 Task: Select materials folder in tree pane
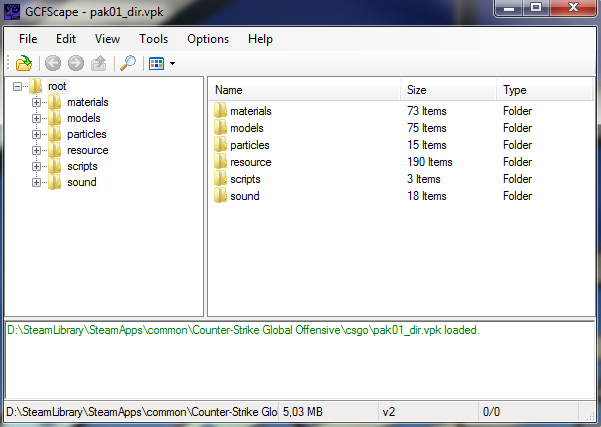88,102
